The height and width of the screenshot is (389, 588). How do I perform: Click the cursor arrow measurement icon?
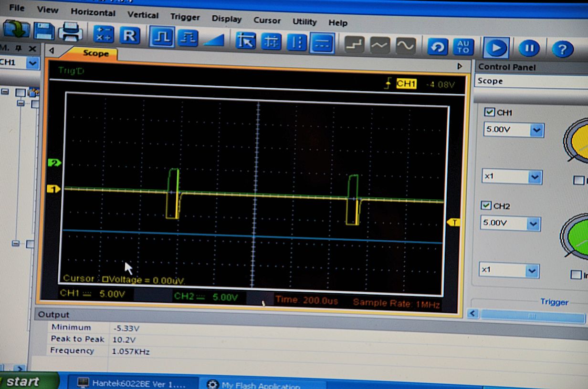(x=246, y=41)
